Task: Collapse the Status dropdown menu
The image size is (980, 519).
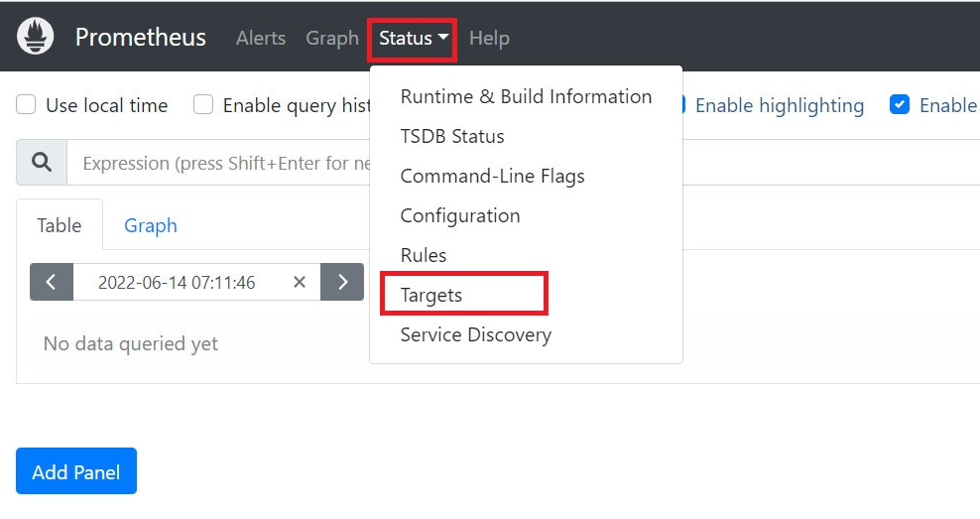Action: (413, 39)
